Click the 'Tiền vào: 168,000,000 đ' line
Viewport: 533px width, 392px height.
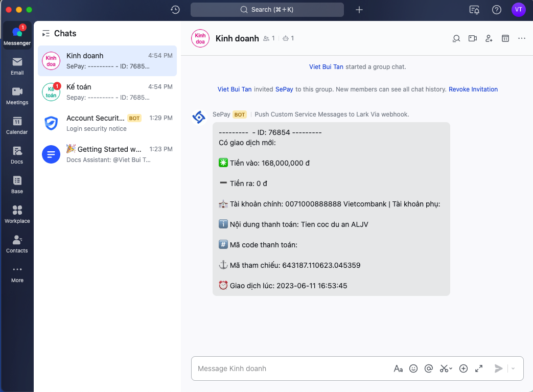point(264,163)
